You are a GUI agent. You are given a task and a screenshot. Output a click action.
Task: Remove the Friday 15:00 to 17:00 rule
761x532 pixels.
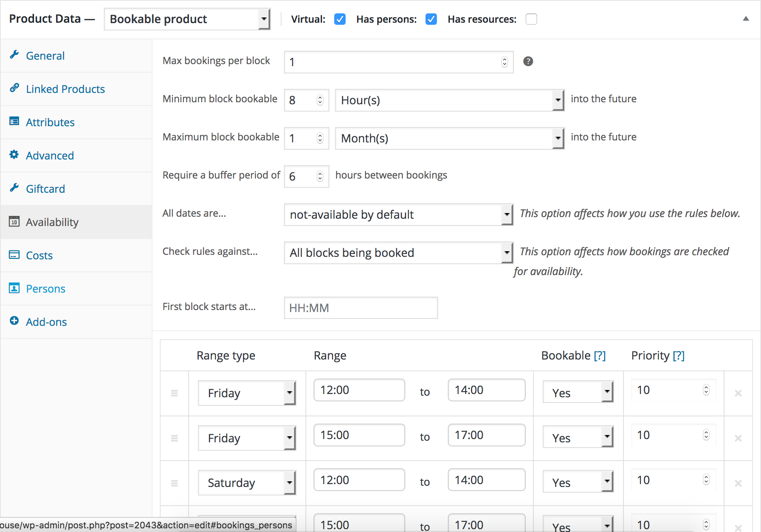[x=738, y=438]
